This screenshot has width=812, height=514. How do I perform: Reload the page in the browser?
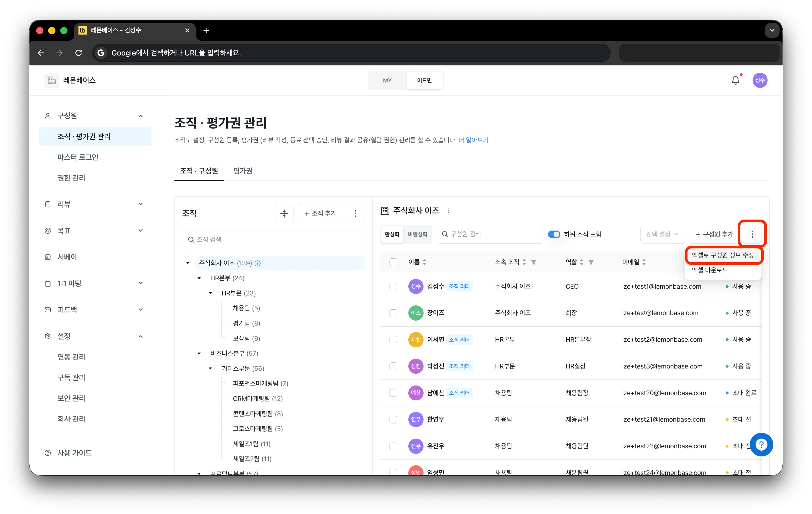(x=78, y=53)
